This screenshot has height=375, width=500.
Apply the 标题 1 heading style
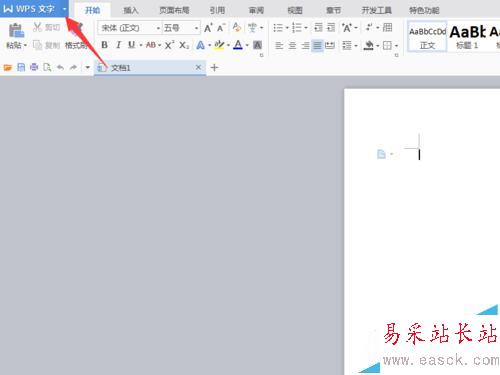coord(467,36)
